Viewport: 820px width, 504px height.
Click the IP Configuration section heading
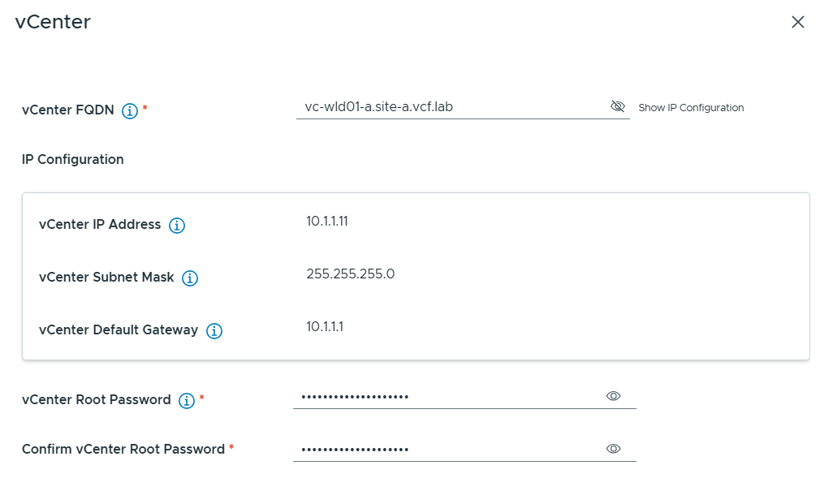pos(73,159)
